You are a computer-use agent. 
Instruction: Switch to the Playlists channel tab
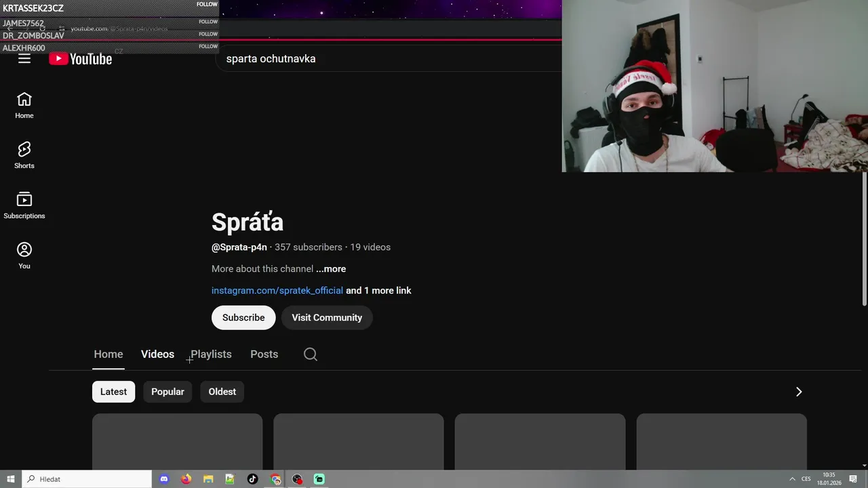click(211, 354)
